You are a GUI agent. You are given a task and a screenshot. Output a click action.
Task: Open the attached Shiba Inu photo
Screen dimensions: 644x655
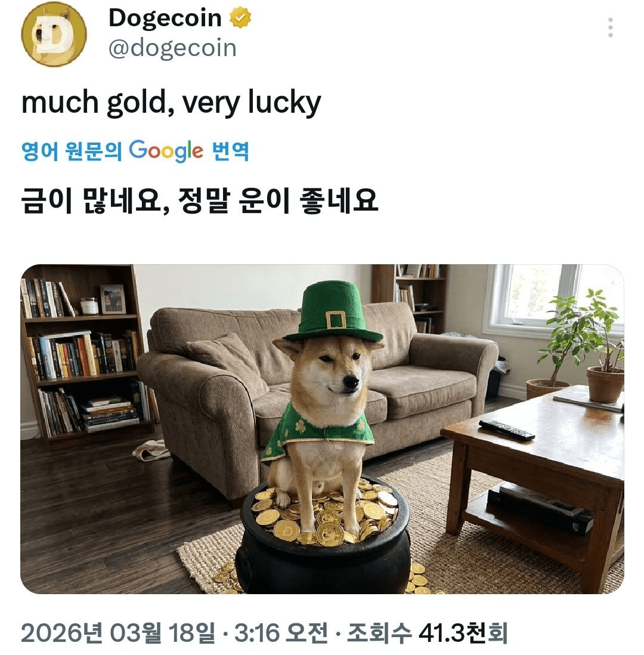tap(322, 429)
